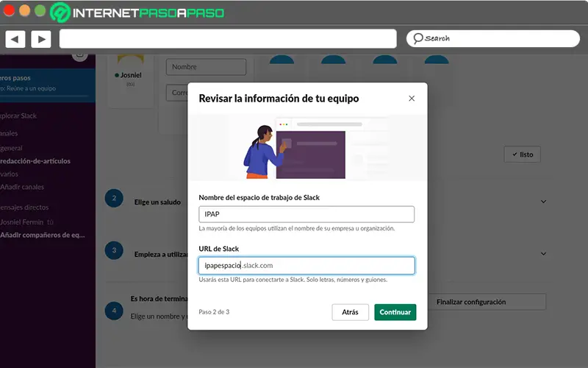Click the Nombre input field behind the dialog

(x=206, y=67)
